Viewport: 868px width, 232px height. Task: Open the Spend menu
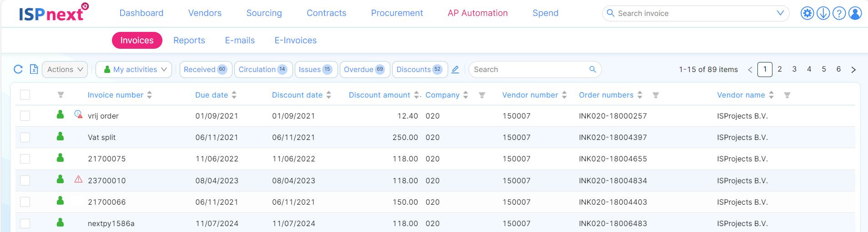tap(545, 13)
